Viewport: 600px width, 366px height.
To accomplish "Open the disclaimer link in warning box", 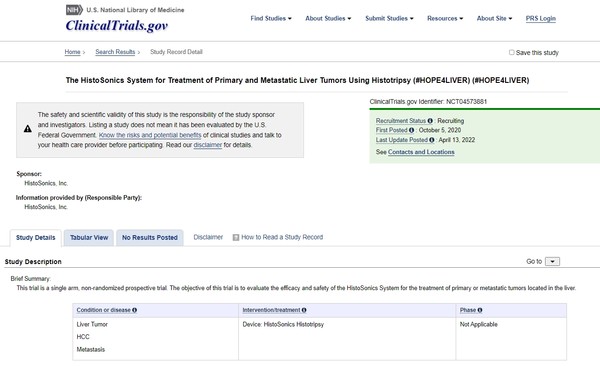I will coord(208,145).
